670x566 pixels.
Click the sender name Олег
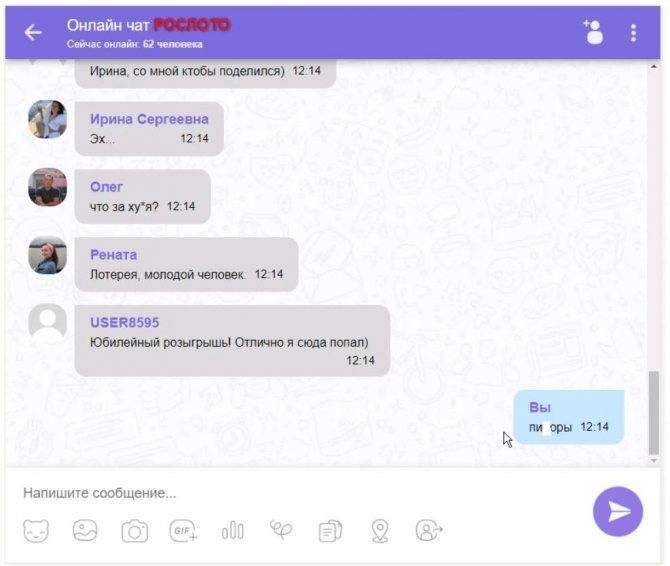click(x=106, y=187)
